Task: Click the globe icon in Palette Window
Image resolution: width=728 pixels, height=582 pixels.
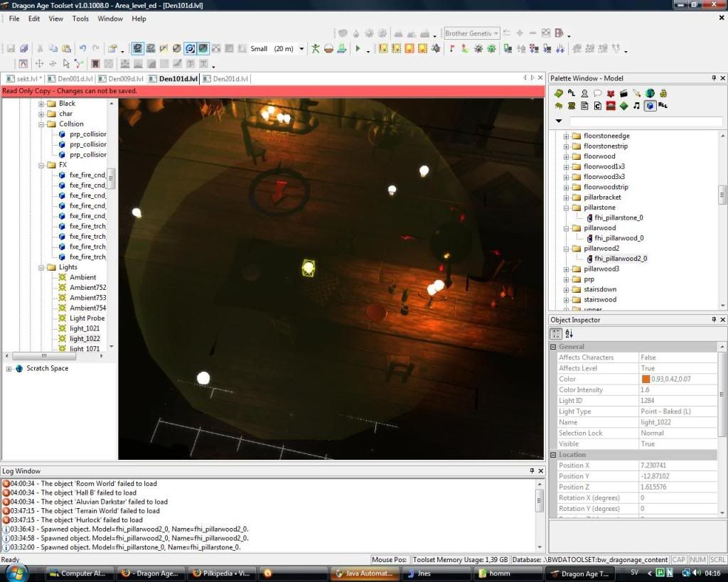Action: pyautogui.click(x=650, y=93)
